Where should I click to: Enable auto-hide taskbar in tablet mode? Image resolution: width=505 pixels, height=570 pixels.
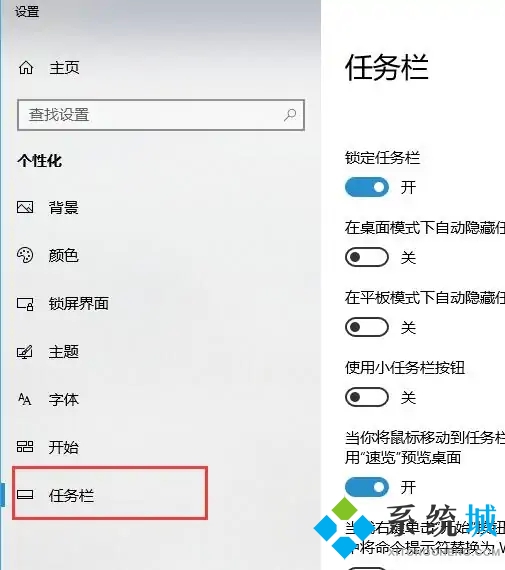click(367, 327)
